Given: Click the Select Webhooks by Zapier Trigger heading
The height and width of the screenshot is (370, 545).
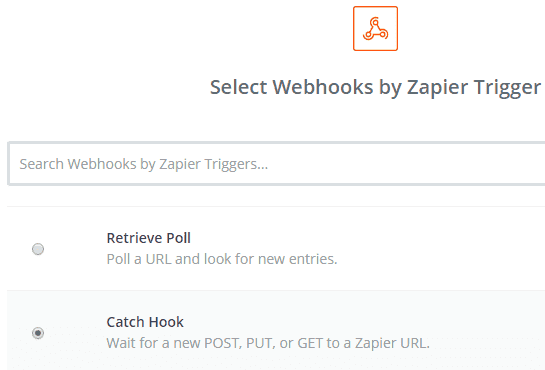Looking at the screenshot, I should [375, 87].
